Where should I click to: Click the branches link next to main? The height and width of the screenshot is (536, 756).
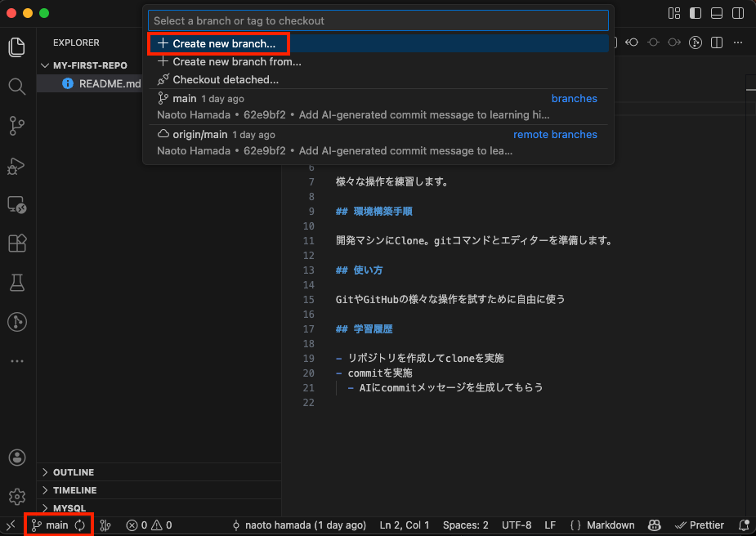[574, 98]
